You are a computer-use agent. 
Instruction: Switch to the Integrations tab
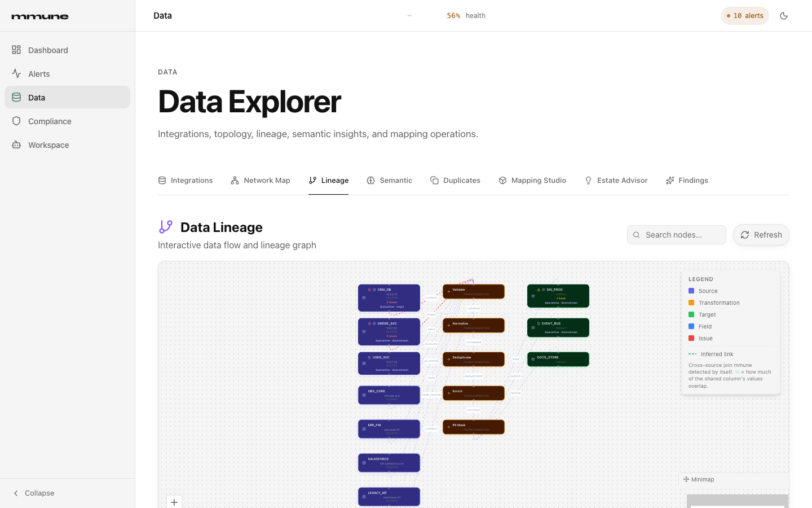[186, 181]
